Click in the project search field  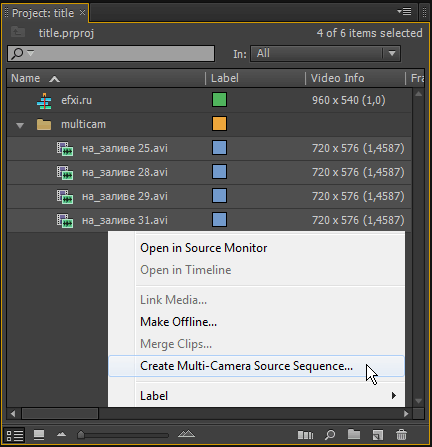tap(111, 53)
